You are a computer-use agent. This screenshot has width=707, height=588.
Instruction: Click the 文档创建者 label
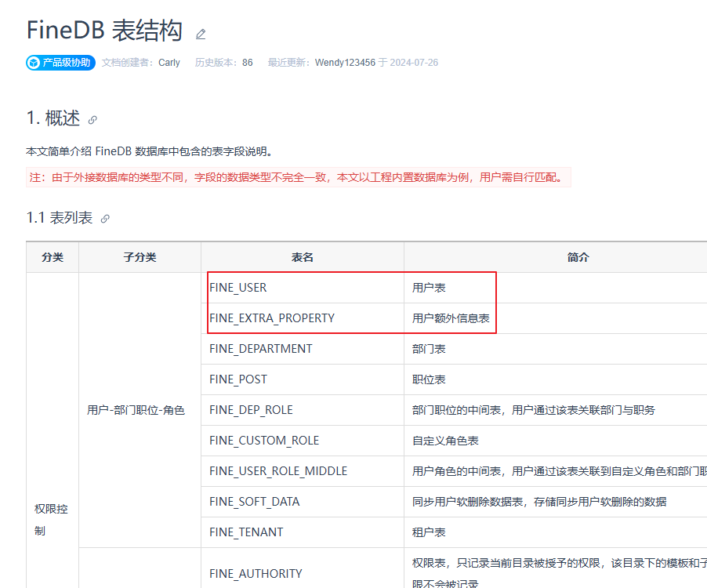tap(128, 63)
